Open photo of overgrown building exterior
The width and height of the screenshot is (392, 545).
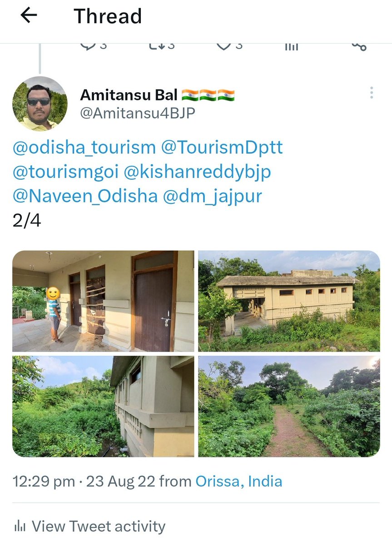pyautogui.click(x=289, y=301)
